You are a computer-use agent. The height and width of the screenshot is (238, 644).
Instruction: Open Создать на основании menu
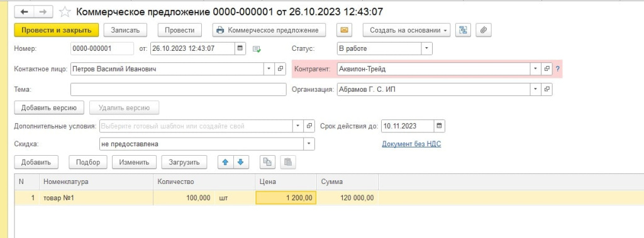(406, 30)
